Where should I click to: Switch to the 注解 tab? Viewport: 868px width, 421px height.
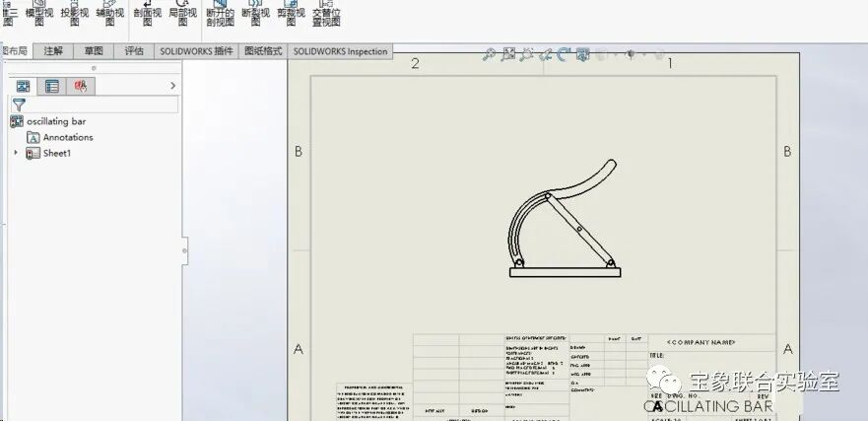[x=54, y=51]
